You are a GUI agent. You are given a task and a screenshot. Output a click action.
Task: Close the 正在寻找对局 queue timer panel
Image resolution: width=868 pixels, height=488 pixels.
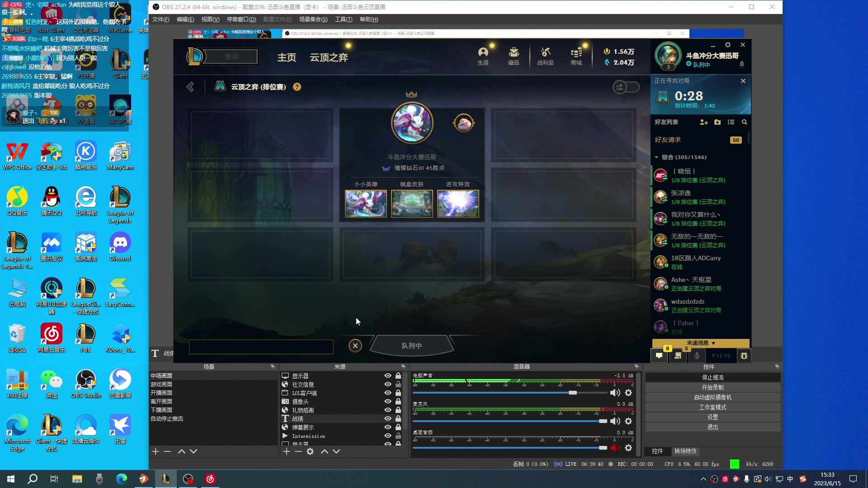click(x=743, y=81)
